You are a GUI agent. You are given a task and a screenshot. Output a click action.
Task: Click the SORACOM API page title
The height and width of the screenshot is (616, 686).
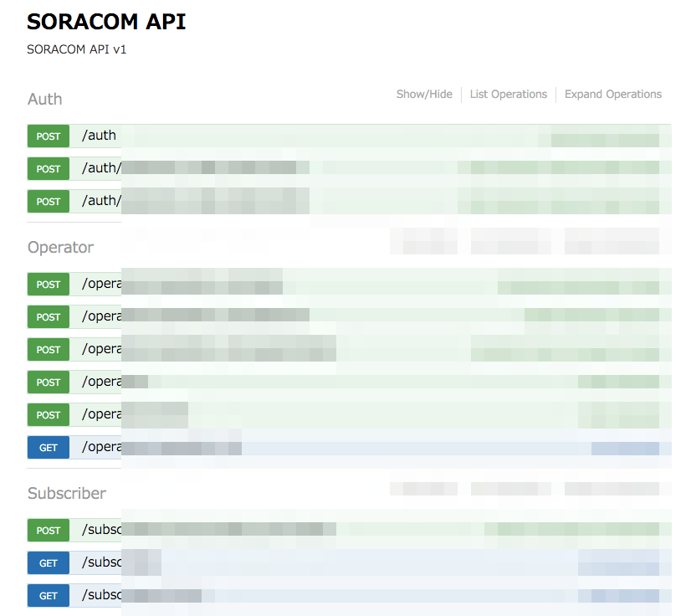click(106, 22)
